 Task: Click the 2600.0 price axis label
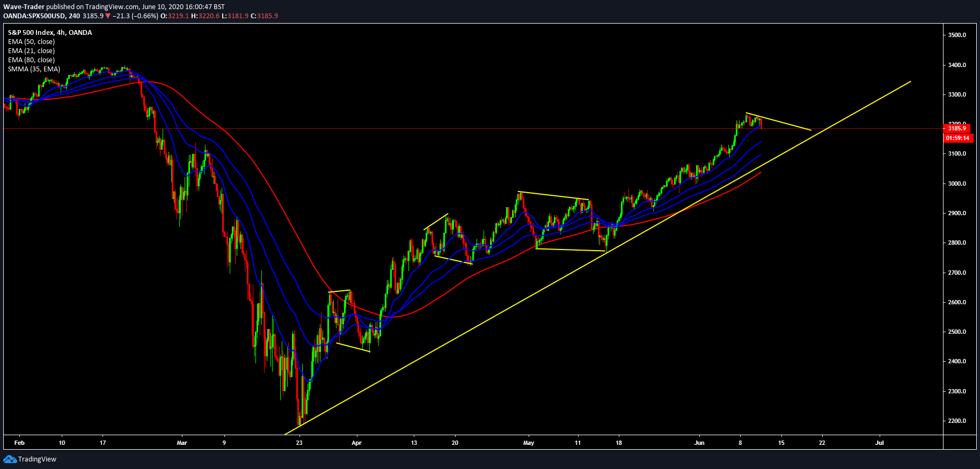pyautogui.click(x=957, y=302)
